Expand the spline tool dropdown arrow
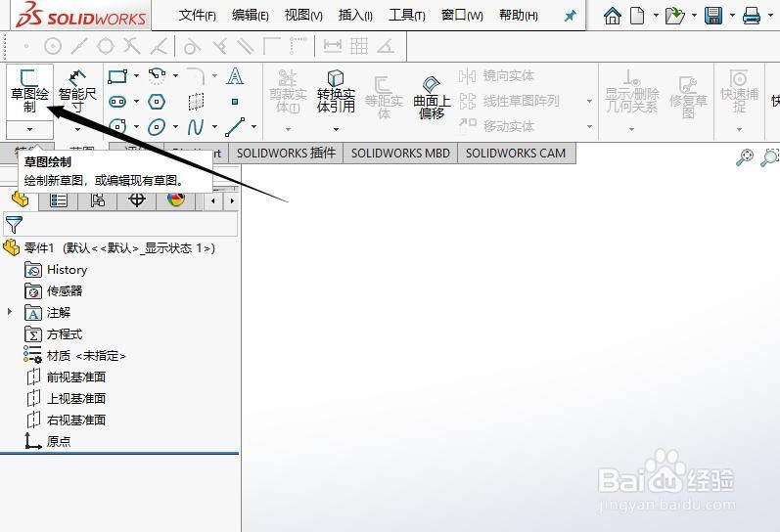 214,127
